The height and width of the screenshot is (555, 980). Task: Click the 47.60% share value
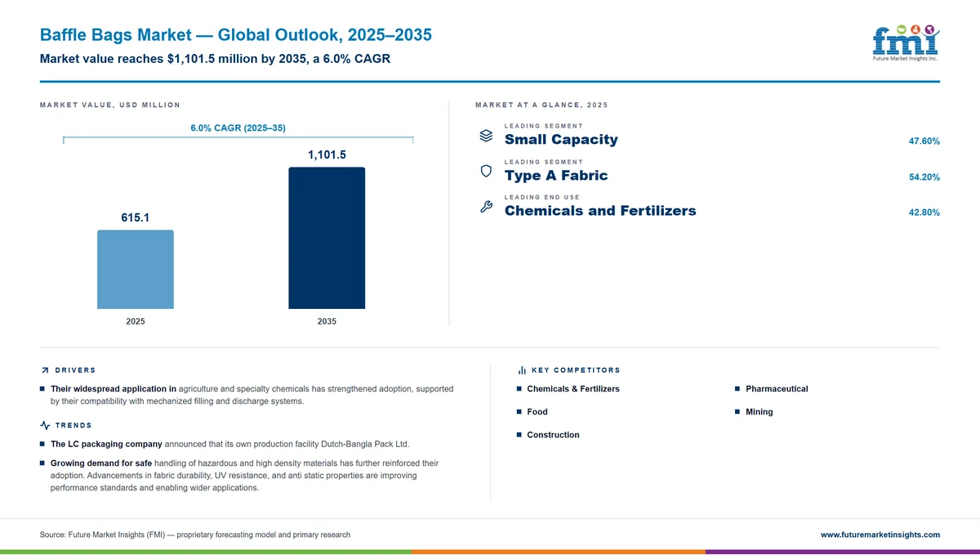924,141
